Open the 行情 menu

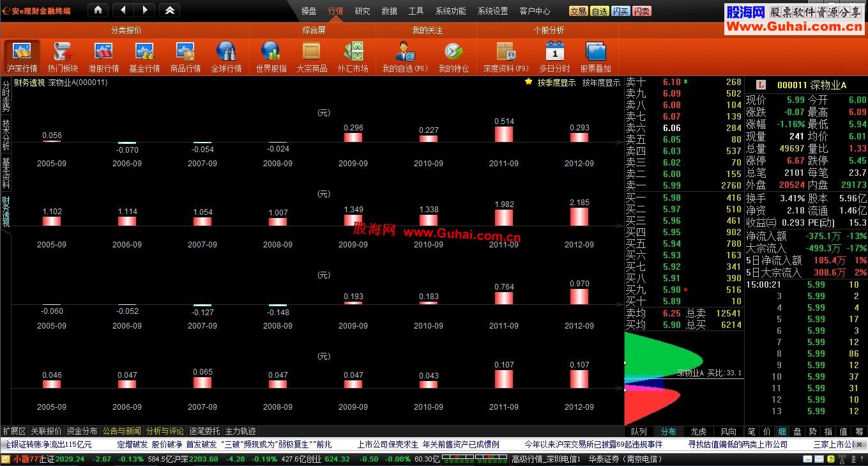tap(335, 11)
